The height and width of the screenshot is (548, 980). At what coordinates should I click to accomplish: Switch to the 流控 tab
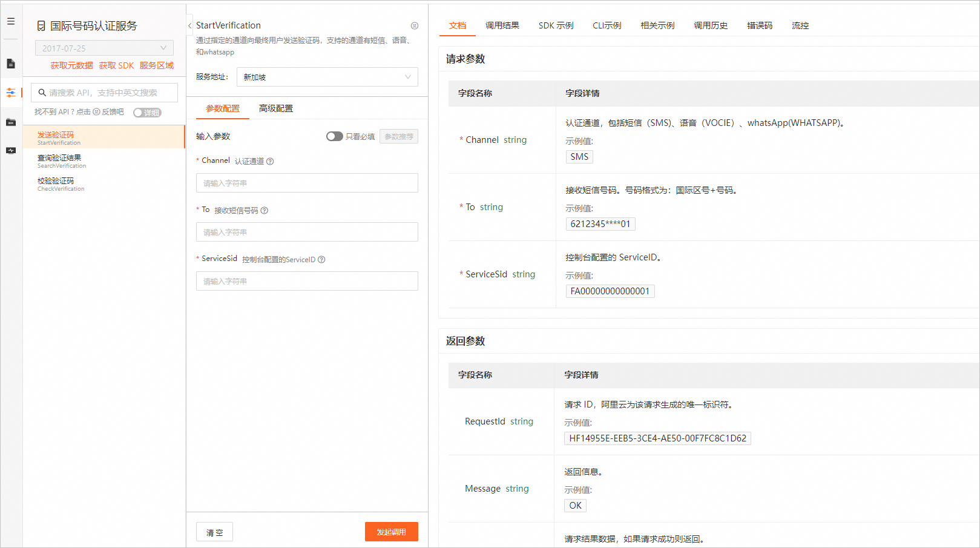click(800, 25)
